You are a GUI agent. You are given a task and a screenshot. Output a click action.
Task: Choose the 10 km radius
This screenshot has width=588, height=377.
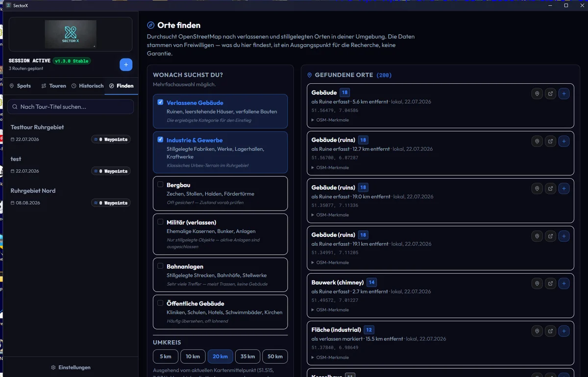pos(193,356)
